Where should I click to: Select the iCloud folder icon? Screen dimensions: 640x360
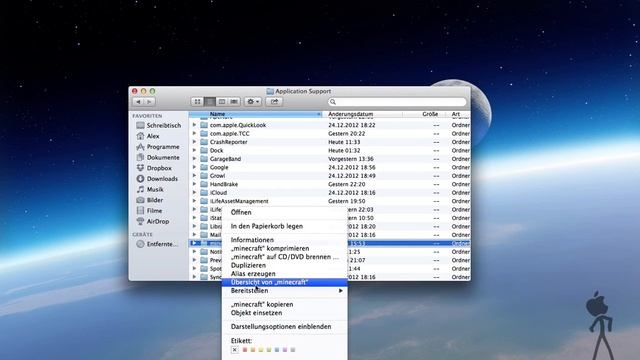[204, 193]
